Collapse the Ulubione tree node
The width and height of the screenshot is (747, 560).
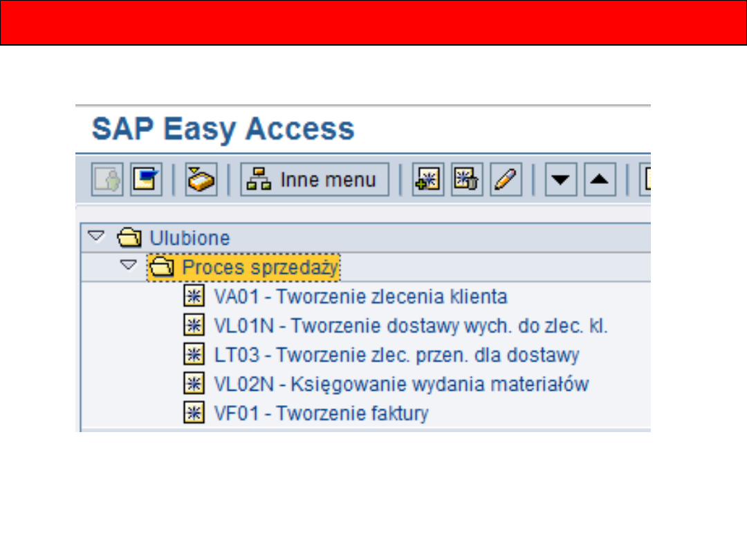96,237
